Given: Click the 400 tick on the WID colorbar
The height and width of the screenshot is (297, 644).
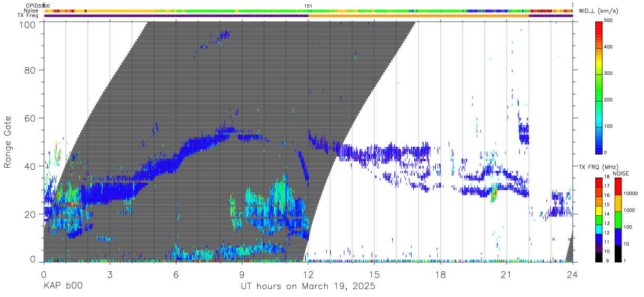Looking at the screenshot, I should (608, 47).
